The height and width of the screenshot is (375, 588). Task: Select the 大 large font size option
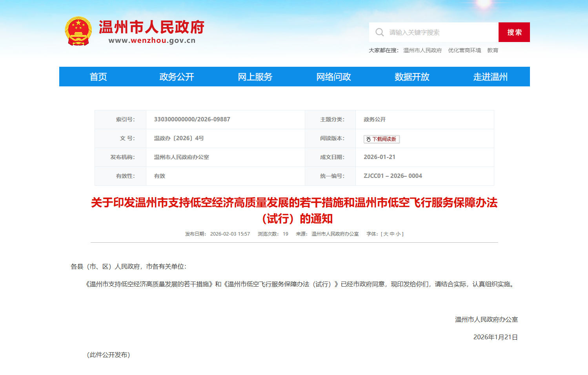pyautogui.click(x=386, y=234)
